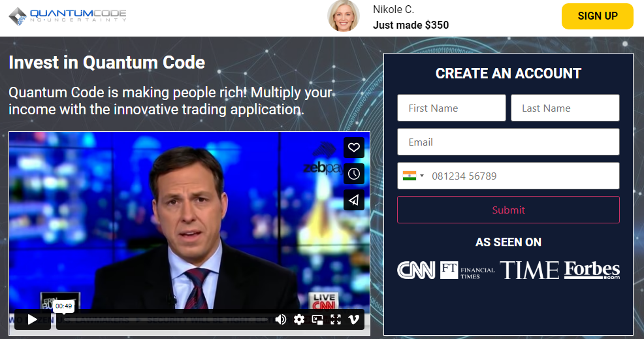This screenshot has width=644, height=339.
Task: Open video settings gear
Action: click(x=299, y=319)
